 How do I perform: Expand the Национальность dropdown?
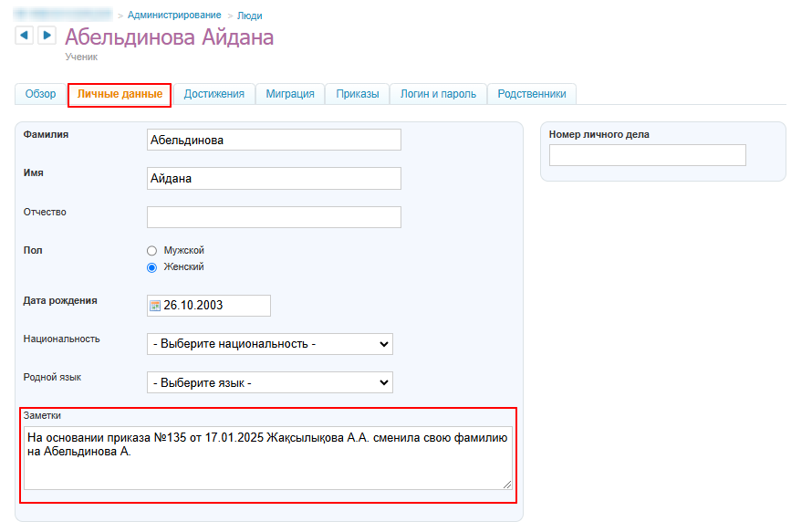click(270, 344)
